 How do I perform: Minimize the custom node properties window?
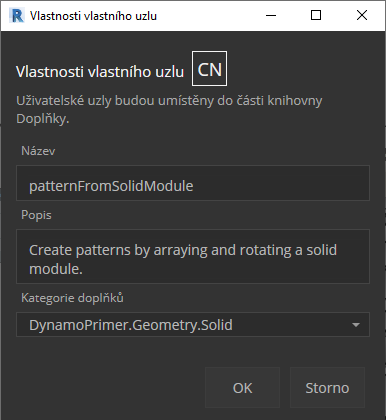click(271, 15)
